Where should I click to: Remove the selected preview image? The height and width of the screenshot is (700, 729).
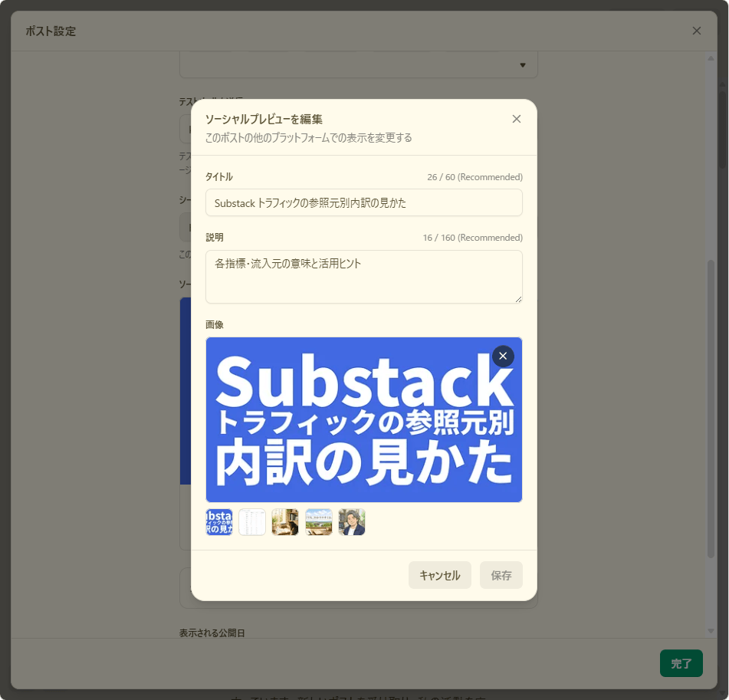tap(503, 356)
